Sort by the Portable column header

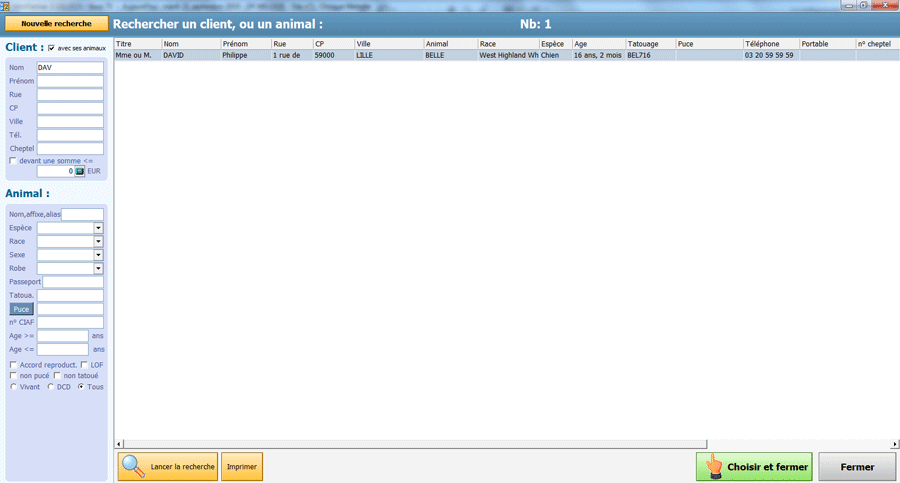[828, 44]
